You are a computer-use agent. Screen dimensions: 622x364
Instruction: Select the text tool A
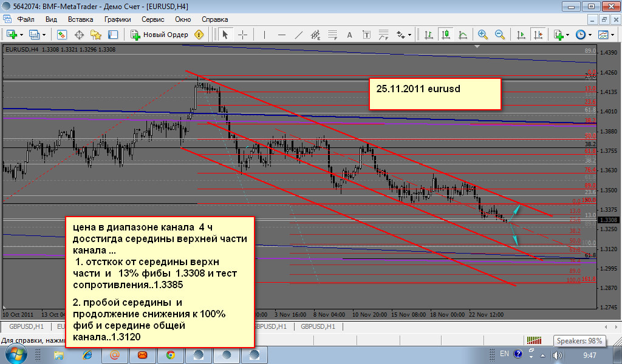click(349, 35)
